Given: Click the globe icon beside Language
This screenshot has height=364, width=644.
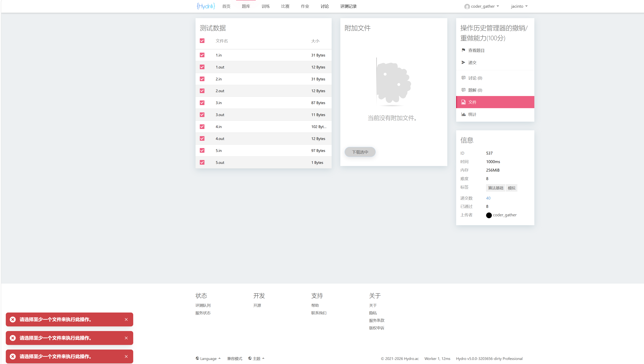Looking at the screenshot, I should pos(197,358).
